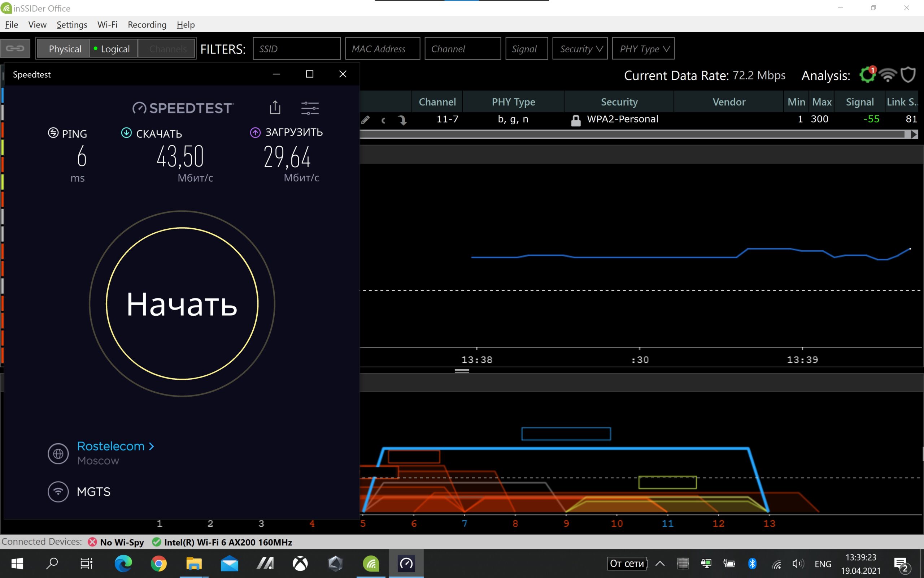Click the network table horizontal scrollbar track

point(632,134)
